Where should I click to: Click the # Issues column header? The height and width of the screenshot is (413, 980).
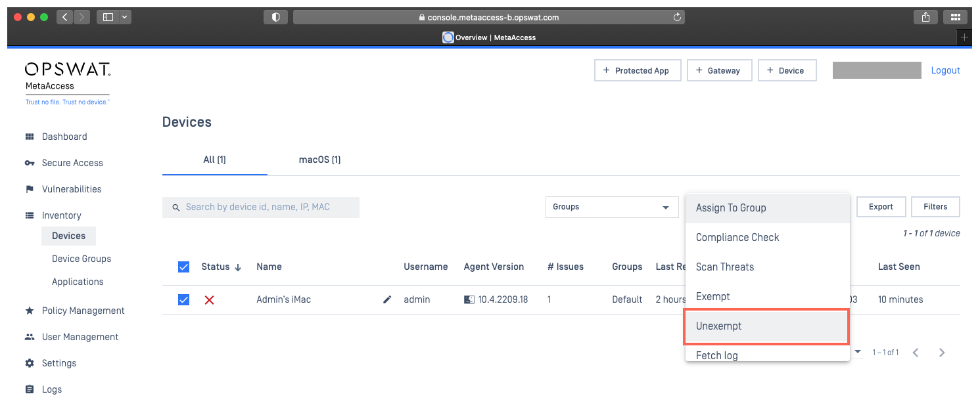click(565, 267)
